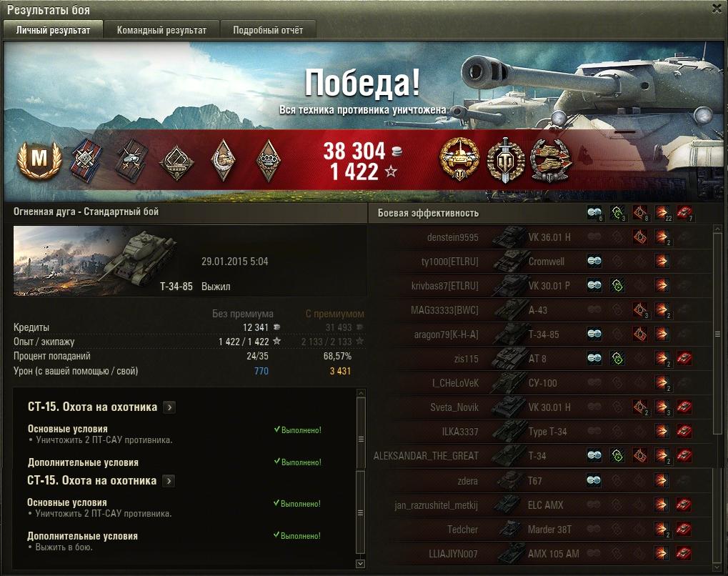Click the critical hits header icon
728x576 pixels.
pyautogui.click(x=640, y=213)
